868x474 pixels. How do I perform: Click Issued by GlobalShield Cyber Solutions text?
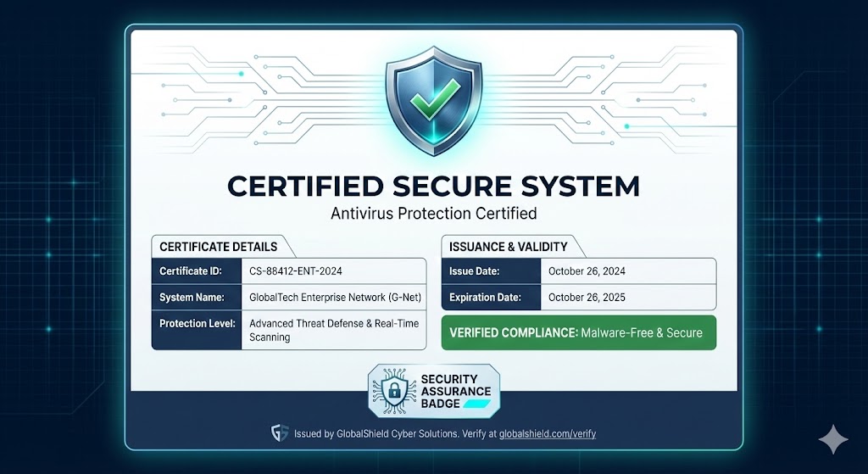[x=376, y=434]
